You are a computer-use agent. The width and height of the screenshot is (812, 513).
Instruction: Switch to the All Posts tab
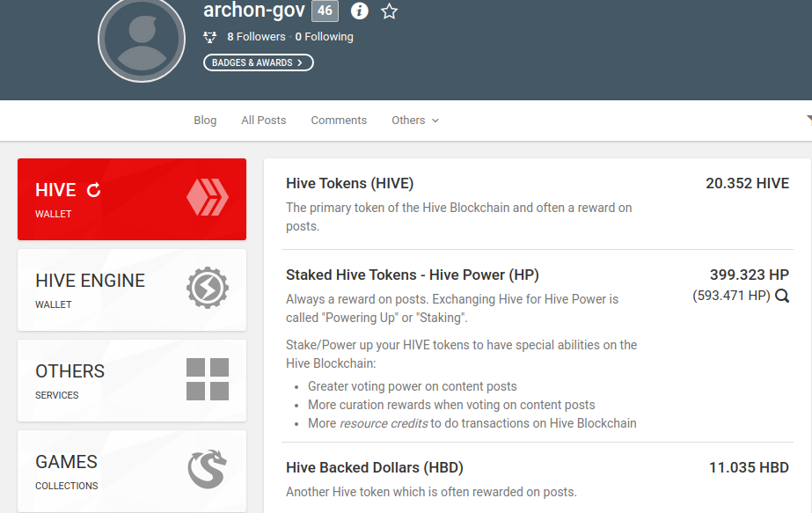tap(264, 121)
